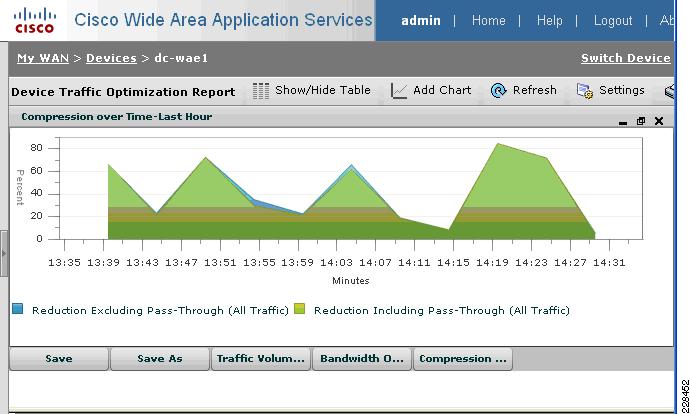Toggle the blue Excluding Pass-Through legend swatch

[18, 308]
